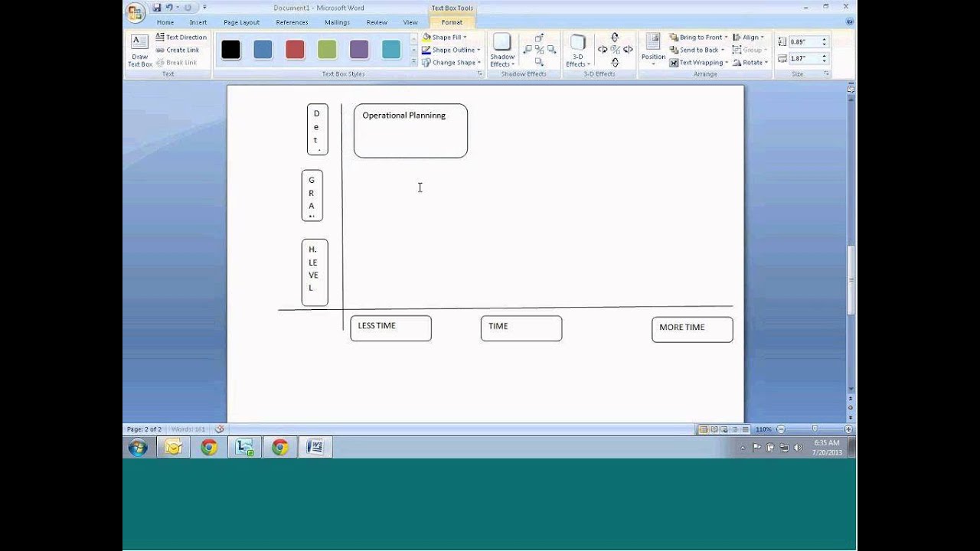Screen dimensions: 980x551
Task: Zoom in with the plus button
Action: coord(848,429)
